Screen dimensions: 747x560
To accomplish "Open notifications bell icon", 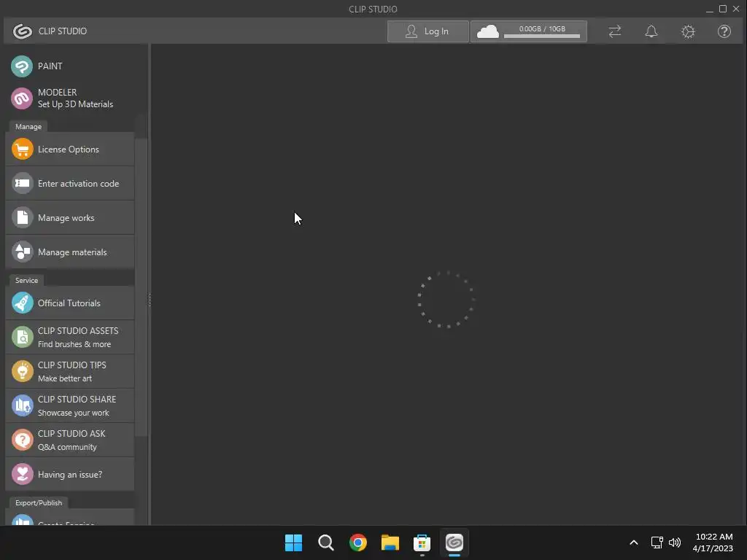I will pos(651,31).
